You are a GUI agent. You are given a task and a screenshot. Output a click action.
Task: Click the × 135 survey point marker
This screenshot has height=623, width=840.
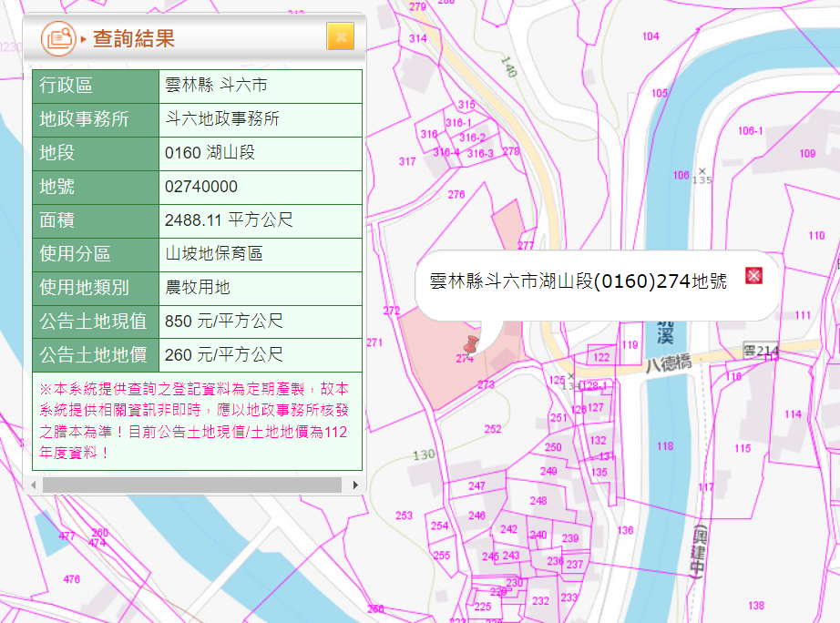coord(702,175)
